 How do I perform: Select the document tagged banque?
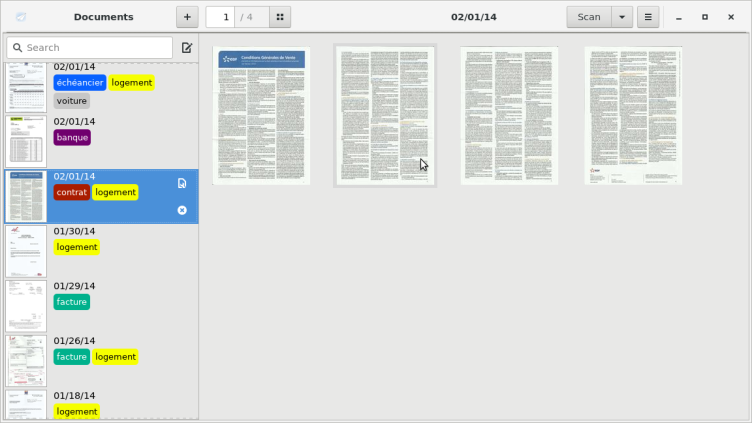point(72,137)
